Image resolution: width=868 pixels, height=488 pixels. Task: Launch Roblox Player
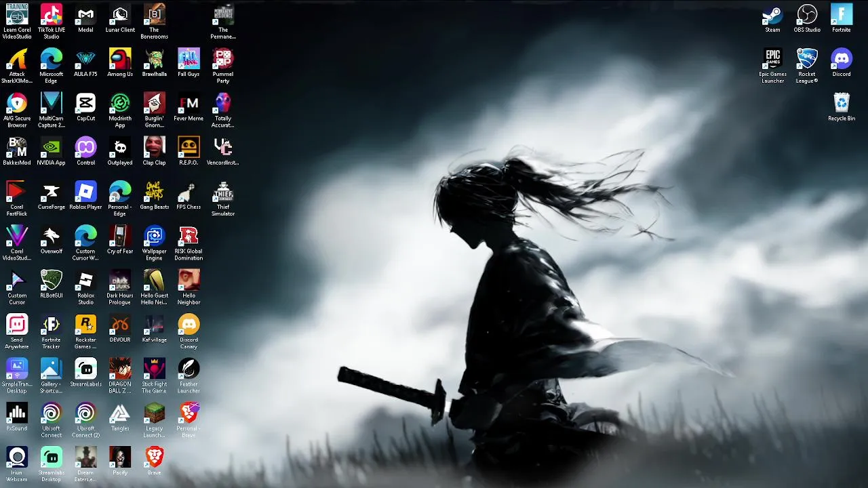pyautogui.click(x=85, y=196)
